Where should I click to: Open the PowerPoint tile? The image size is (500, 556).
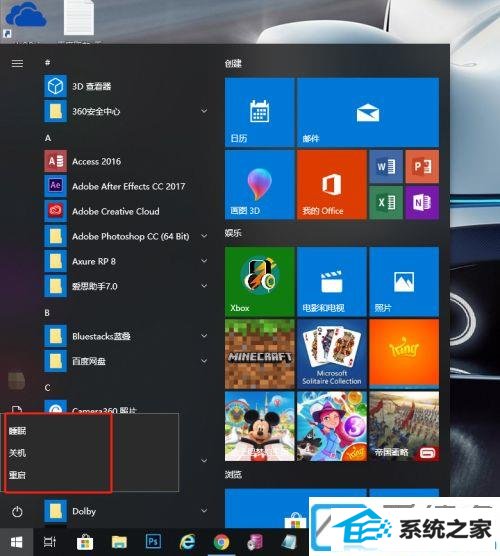pyautogui.click(x=422, y=166)
